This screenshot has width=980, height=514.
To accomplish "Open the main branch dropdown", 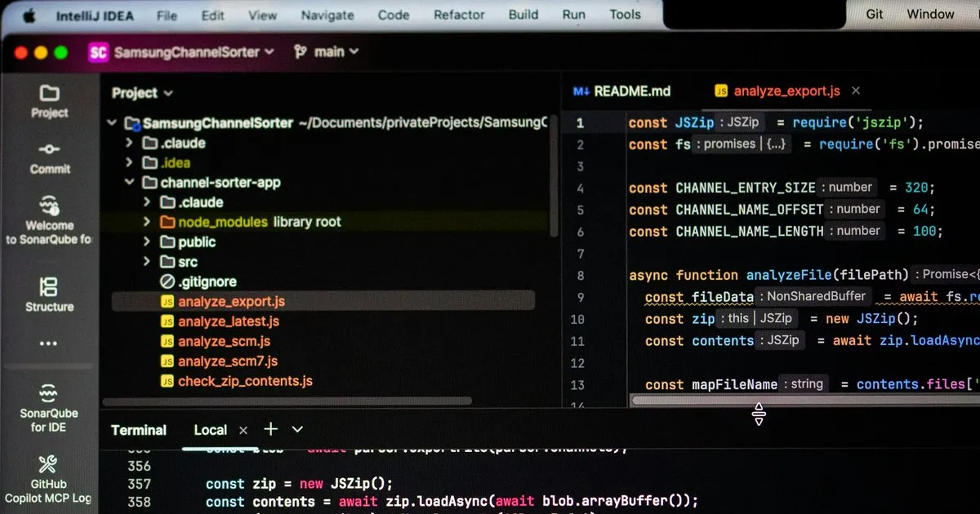I will [326, 51].
